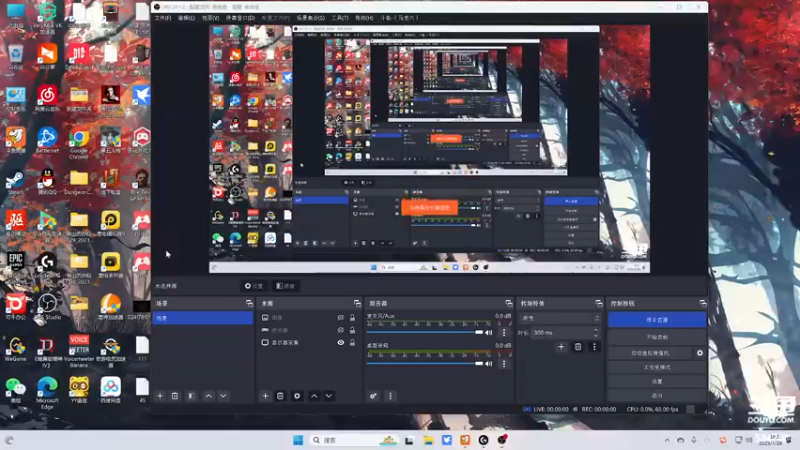Image resolution: width=800 pixels, height=450 pixels.
Task: Open audio mixer three-dot menu at bottom
Action: coord(390,396)
